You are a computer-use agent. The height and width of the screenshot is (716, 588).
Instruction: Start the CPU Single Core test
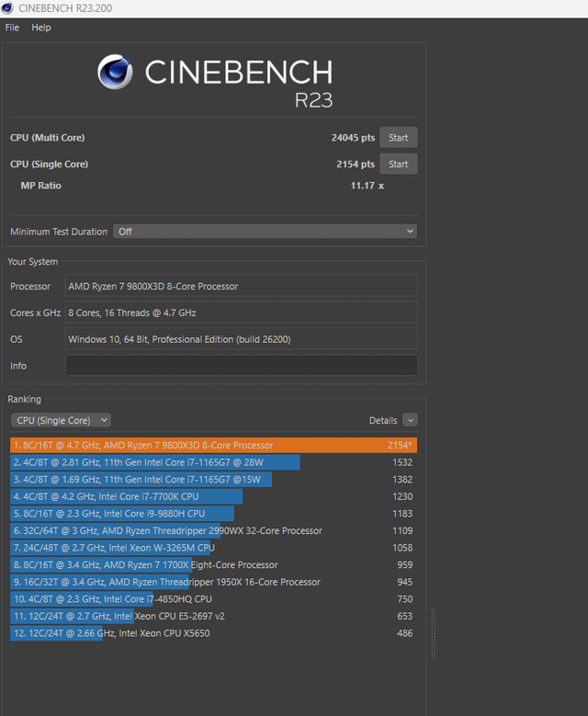398,165
